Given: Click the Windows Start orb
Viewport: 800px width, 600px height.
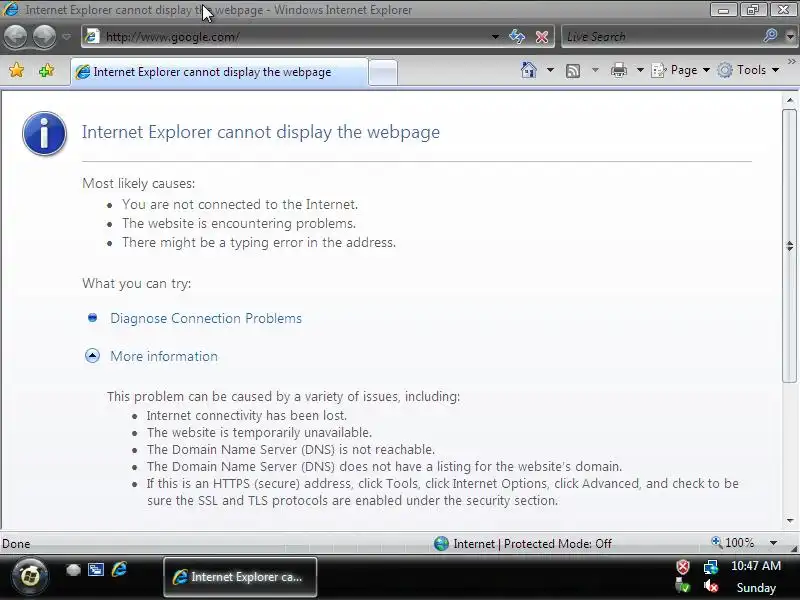Looking at the screenshot, I should pyautogui.click(x=30, y=577).
